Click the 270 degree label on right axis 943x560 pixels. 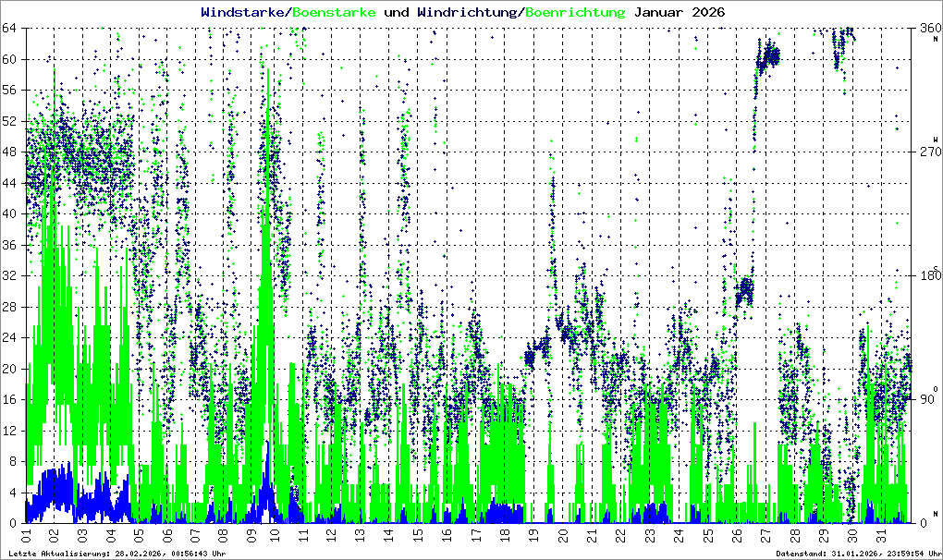pyautogui.click(x=926, y=152)
